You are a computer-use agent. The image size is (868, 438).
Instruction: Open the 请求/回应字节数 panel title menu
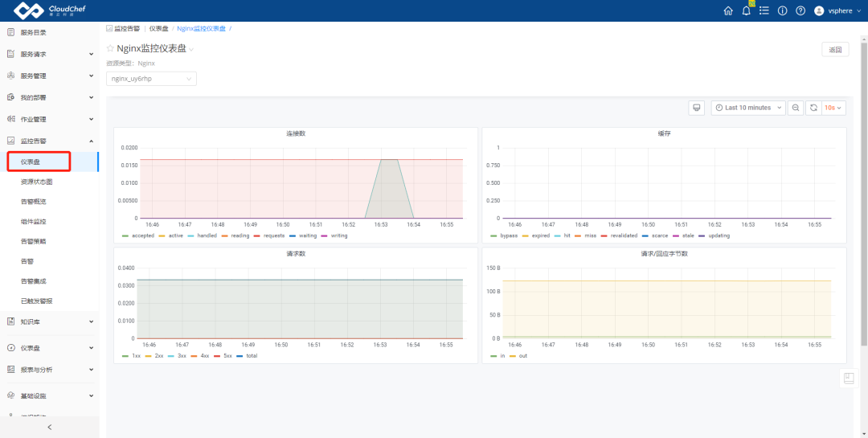pos(664,254)
